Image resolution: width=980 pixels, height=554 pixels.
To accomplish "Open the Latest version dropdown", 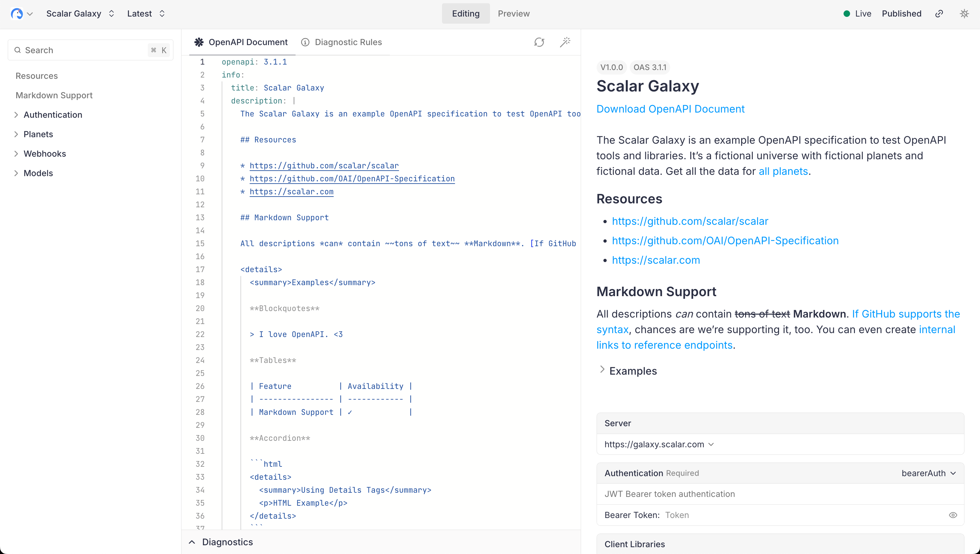I will click(x=146, y=14).
